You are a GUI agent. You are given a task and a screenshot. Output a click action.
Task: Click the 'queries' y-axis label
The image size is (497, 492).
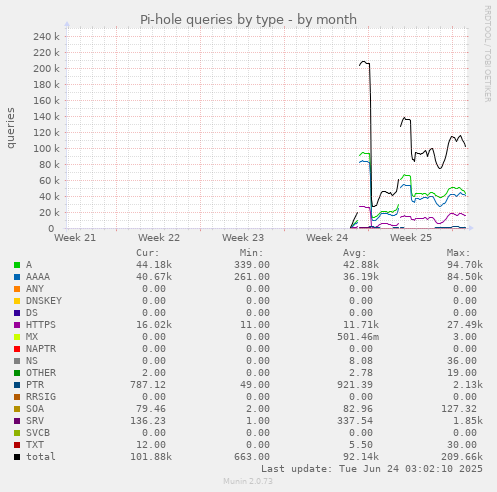pos(11,128)
